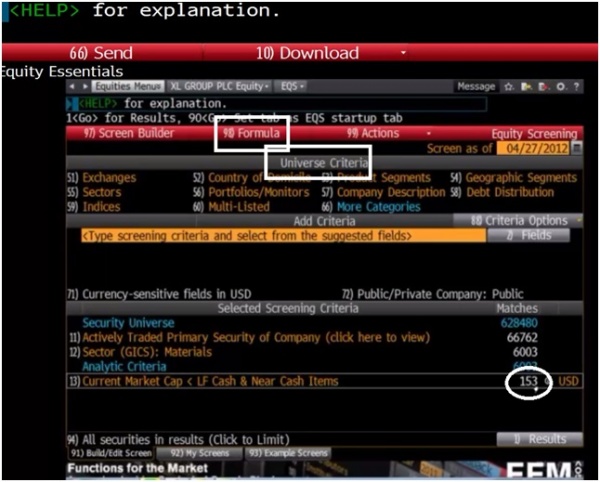Switch to My Screens tab

coord(200,453)
